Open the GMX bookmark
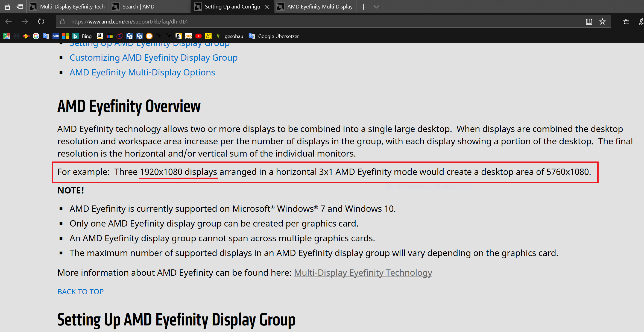 point(56,36)
